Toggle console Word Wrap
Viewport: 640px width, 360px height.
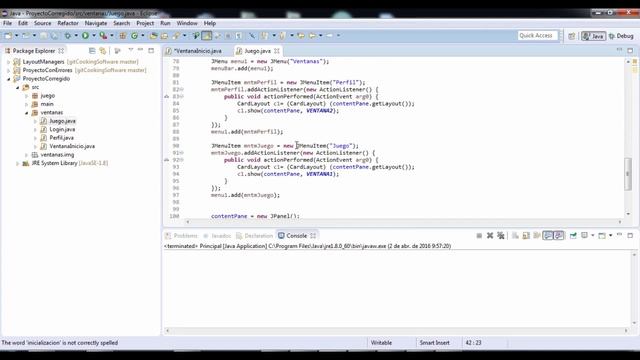[537, 236]
